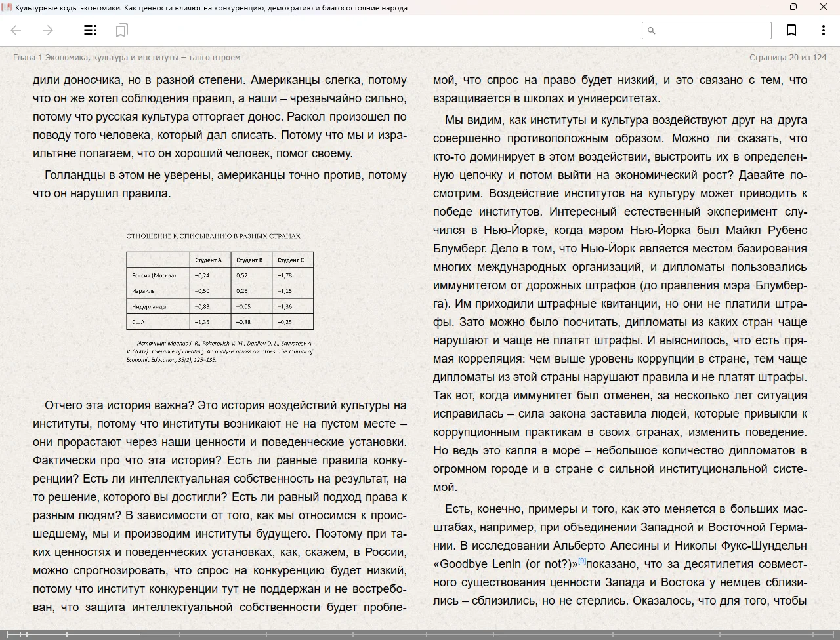
Task: Bookmark the current page
Action: click(x=791, y=30)
